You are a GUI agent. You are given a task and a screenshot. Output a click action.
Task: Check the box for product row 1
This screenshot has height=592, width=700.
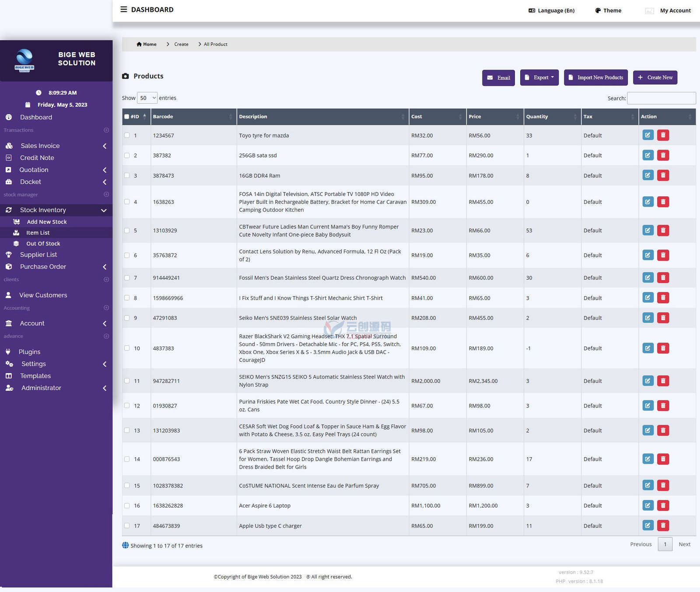pos(127,135)
